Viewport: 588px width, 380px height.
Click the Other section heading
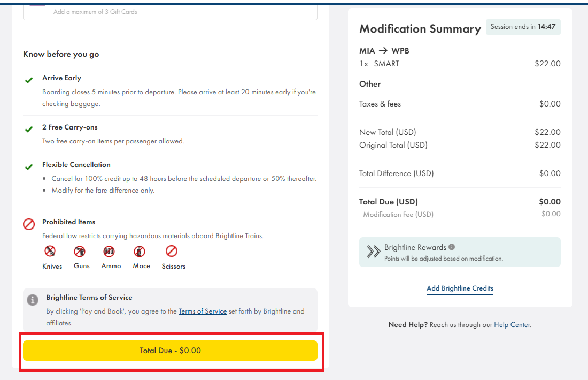pos(370,84)
